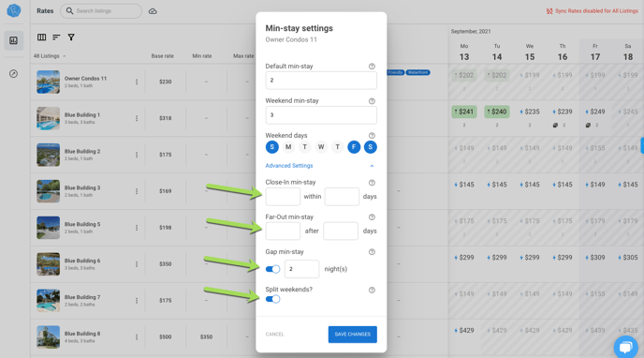Open three-dot menu for Blue Building 6

pos(137,264)
